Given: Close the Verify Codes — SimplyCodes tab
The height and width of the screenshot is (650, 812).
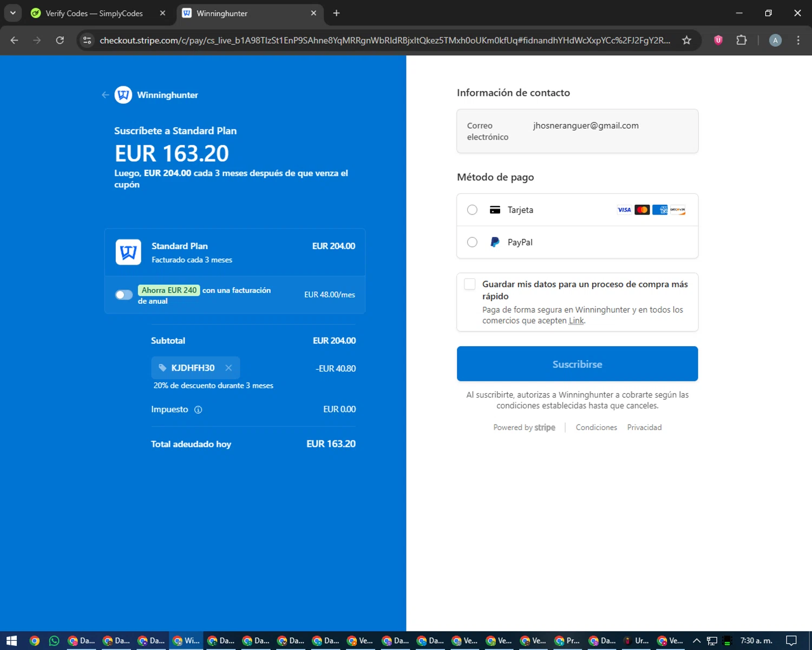Looking at the screenshot, I should [x=162, y=13].
